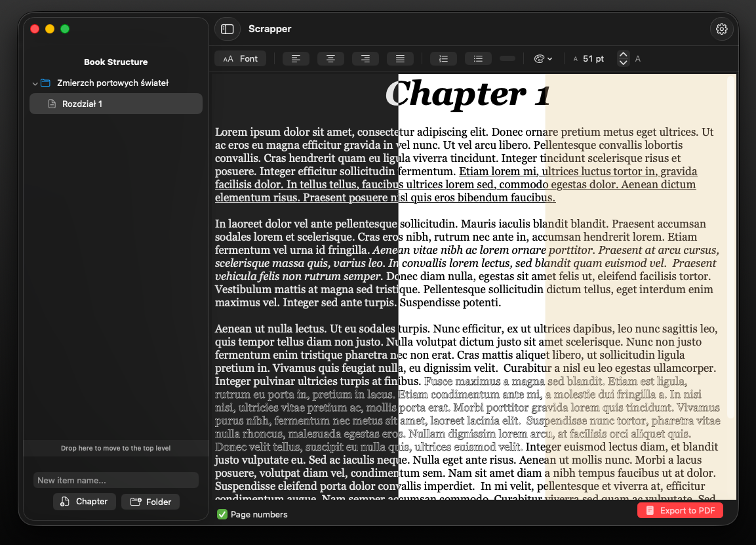Insert a bulleted list
Image resolution: width=756 pixels, height=545 pixels.
tap(478, 59)
